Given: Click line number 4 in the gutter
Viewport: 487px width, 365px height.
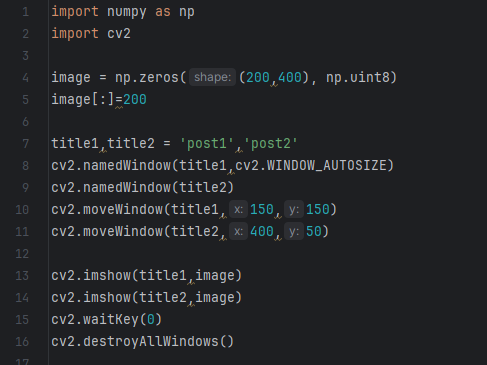Looking at the screenshot, I should [x=25, y=78].
